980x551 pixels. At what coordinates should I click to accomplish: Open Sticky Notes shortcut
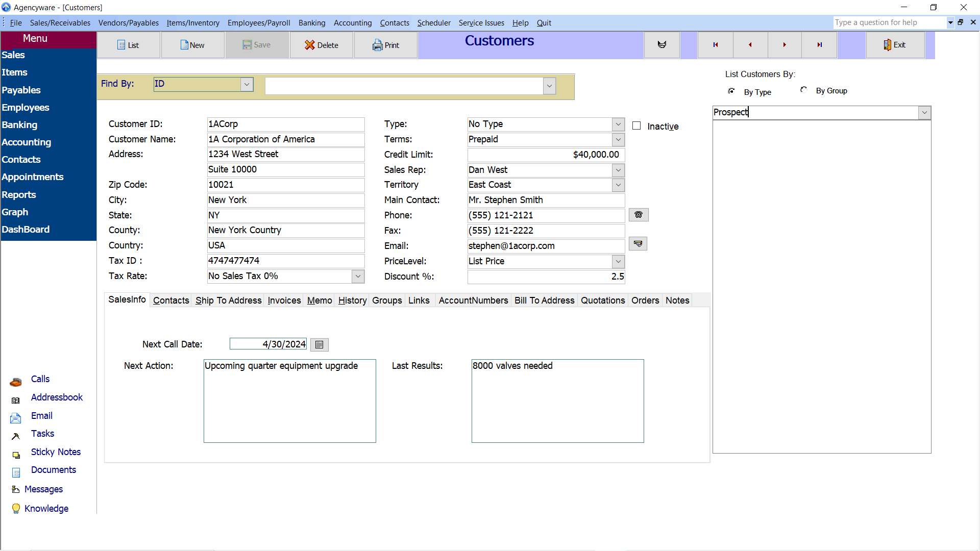click(56, 452)
